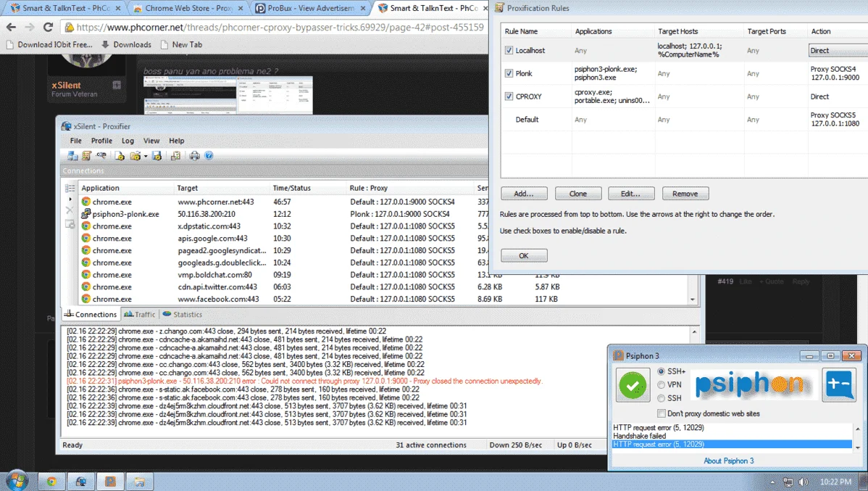Click the print toolbar icon in Proxifier
This screenshot has width=868, height=491.
(194, 156)
